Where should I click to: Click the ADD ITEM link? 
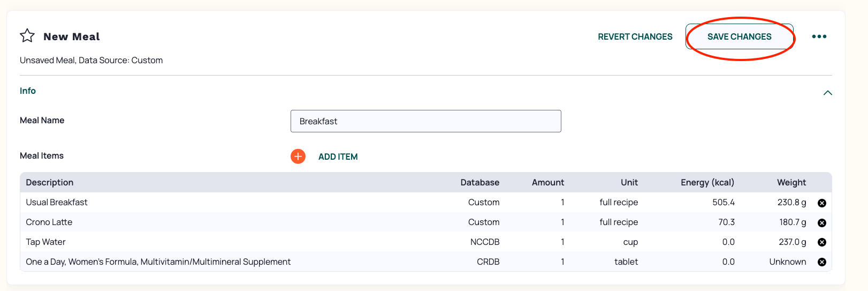(x=338, y=156)
